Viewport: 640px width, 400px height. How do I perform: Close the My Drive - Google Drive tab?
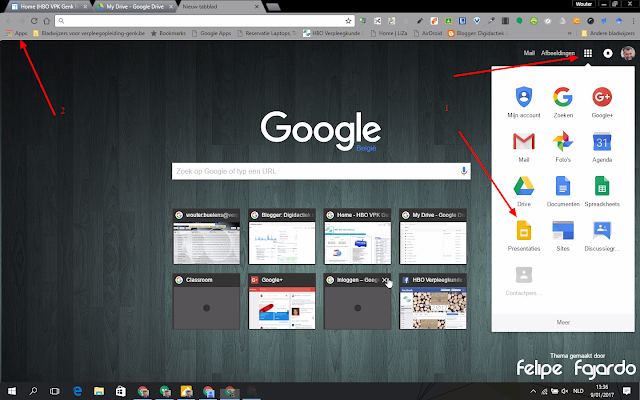(x=171, y=7)
